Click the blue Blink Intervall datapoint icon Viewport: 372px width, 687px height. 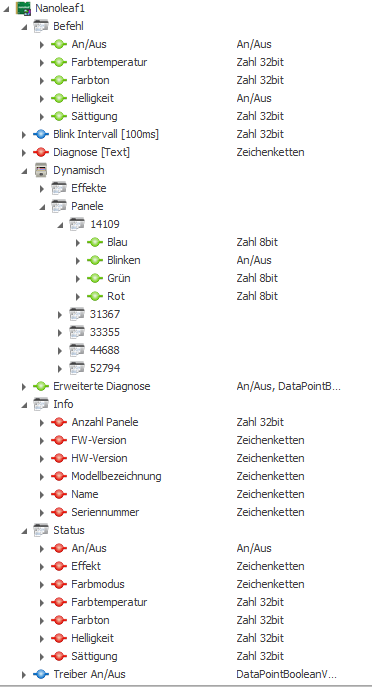point(41,134)
